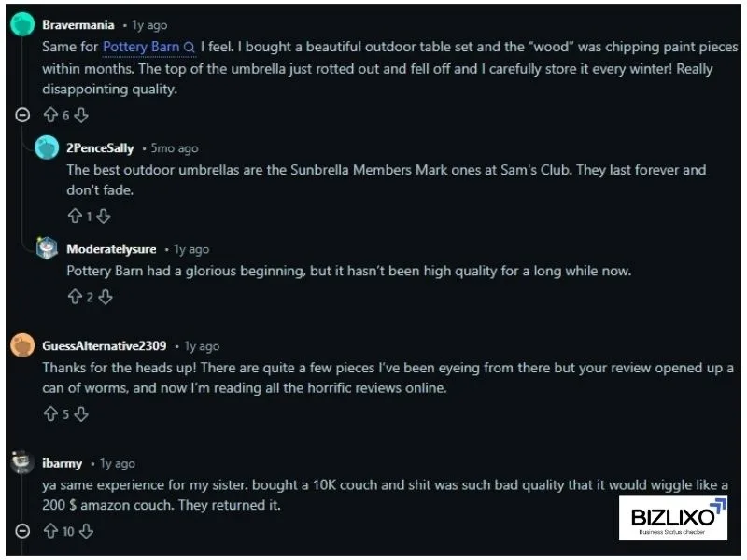Image resolution: width=747 pixels, height=560 pixels.
Task: Downvote 2PenceSally's Sam's Club reply
Action: pyautogui.click(x=104, y=216)
